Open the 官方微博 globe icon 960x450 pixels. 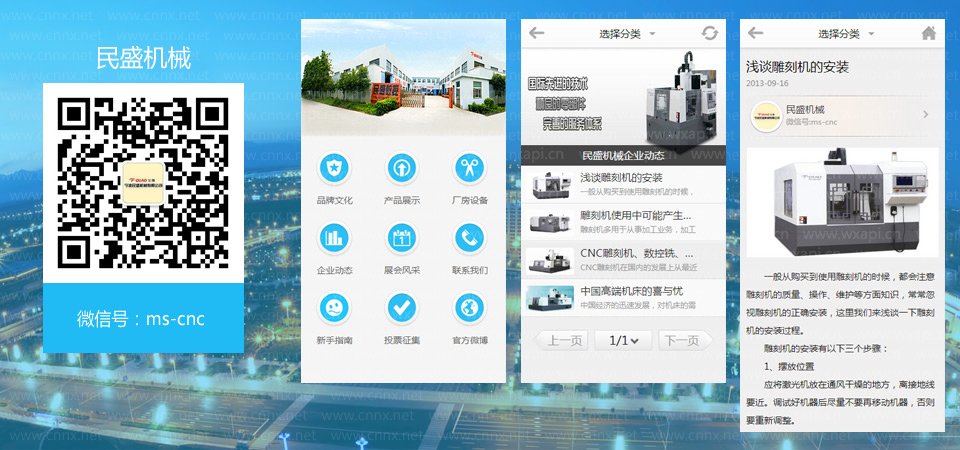470,307
